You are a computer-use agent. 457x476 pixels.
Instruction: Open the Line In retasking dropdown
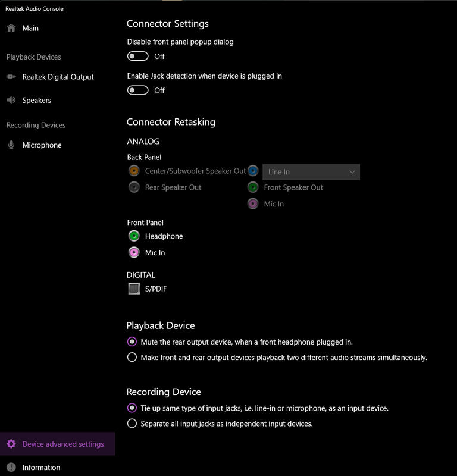tap(311, 172)
